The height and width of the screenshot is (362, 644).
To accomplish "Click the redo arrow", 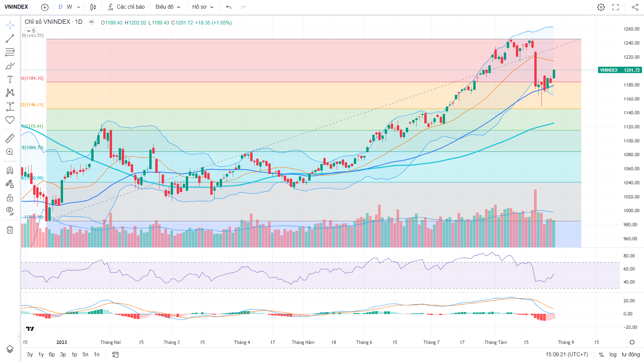I will [x=243, y=7].
